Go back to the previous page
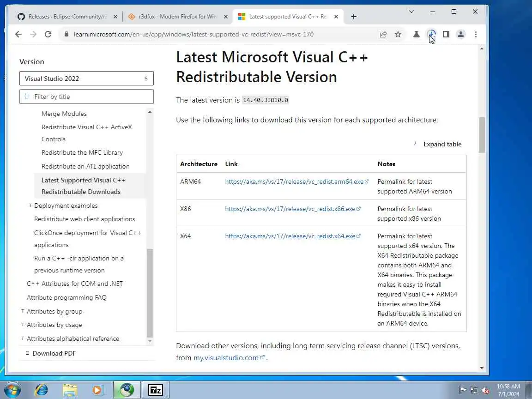Image resolution: width=532 pixels, height=399 pixels. pyautogui.click(x=18, y=34)
